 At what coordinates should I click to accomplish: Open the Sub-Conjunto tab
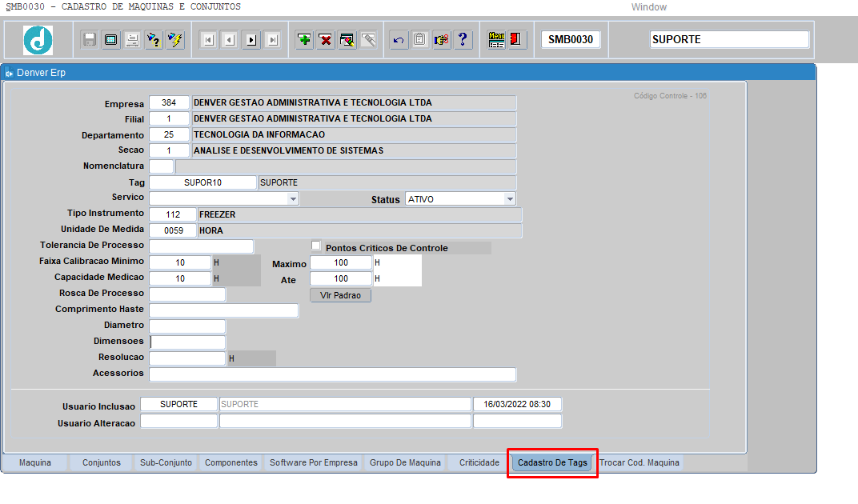[166, 462]
